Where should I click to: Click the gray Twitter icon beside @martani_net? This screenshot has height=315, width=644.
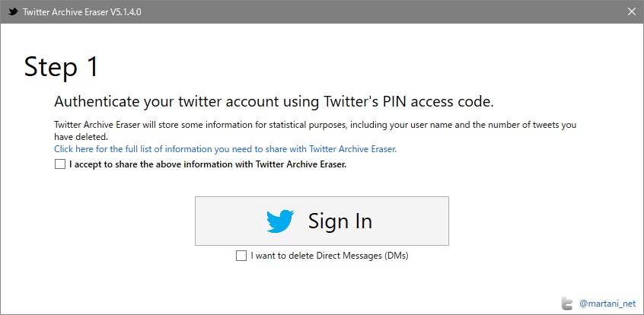click(567, 304)
